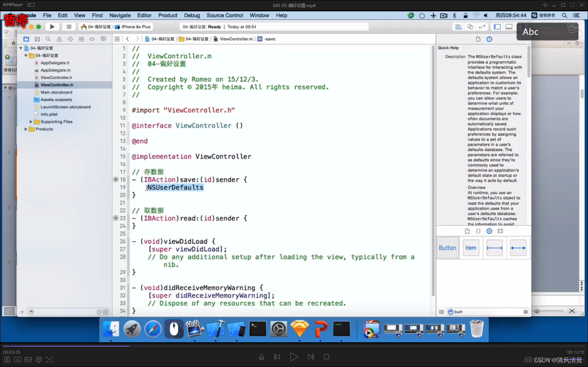Toggle library grid view icon
The height and width of the screenshot is (367, 588).
coord(441,312)
